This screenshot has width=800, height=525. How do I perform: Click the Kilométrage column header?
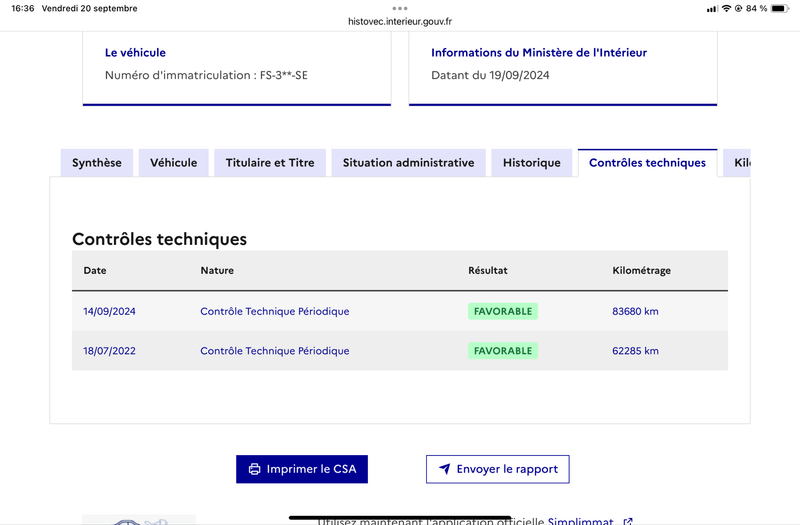[x=641, y=270]
